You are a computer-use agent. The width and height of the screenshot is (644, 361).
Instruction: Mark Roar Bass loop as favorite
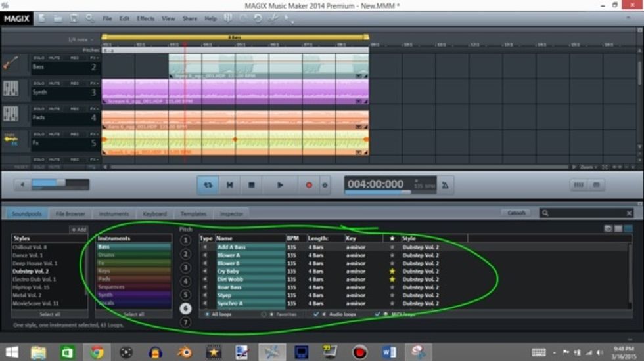pos(392,287)
